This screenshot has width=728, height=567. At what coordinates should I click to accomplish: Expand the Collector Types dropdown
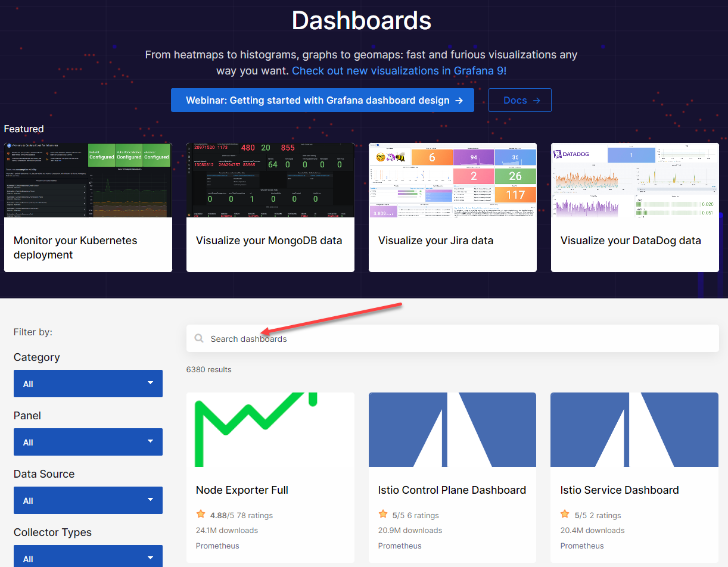(88, 557)
